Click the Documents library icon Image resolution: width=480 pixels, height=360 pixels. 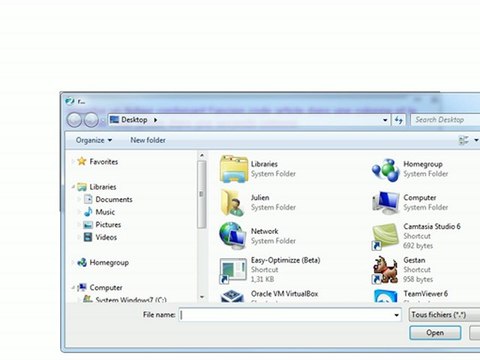(88, 199)
